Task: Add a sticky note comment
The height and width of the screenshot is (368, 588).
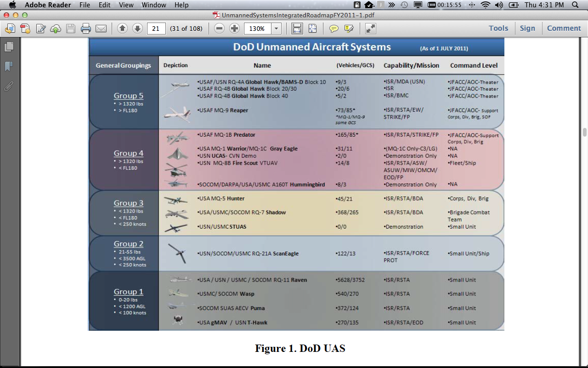Action: tap(334, 29)
